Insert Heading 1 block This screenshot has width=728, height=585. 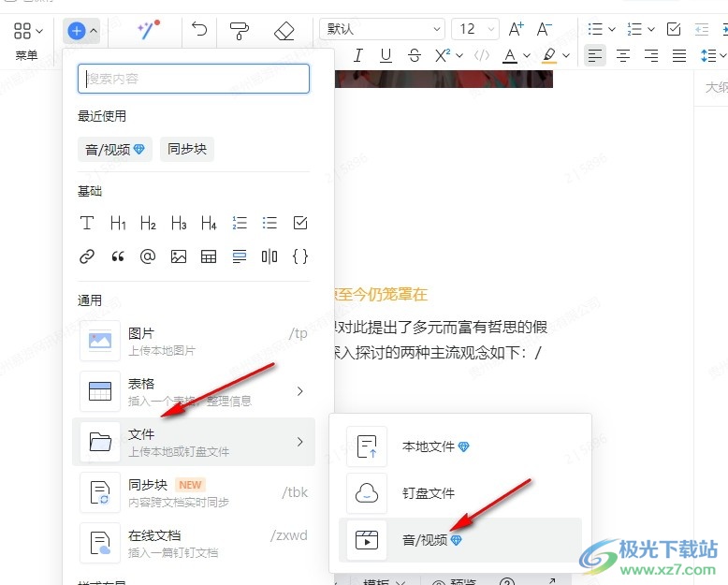coord(118,223)
